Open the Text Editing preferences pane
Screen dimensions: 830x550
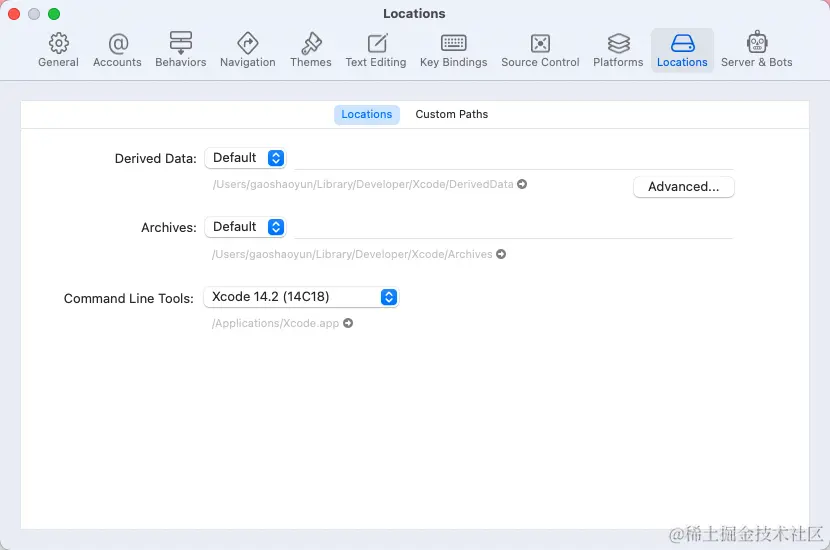pyautogui.click(x=376, y=50)
